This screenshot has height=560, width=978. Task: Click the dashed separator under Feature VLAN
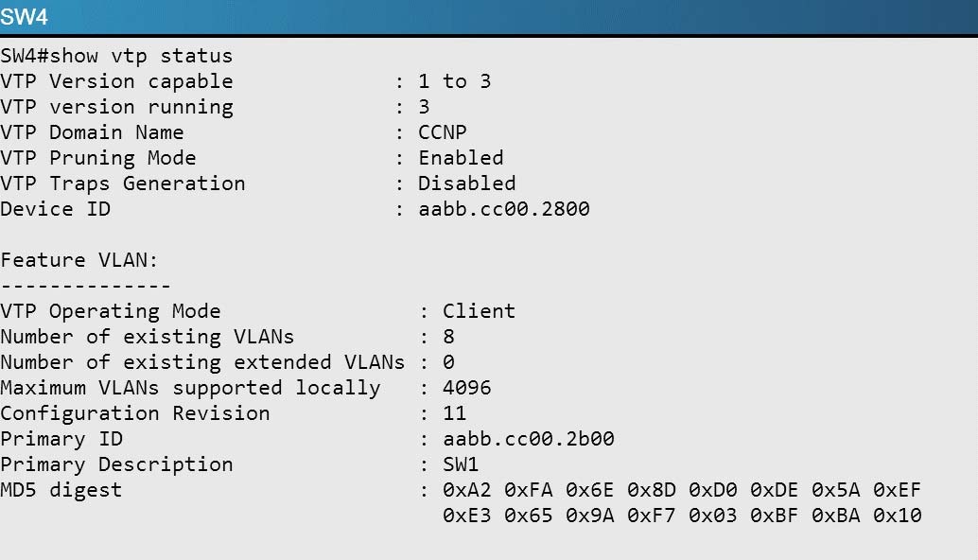click(x=85, y=287)
